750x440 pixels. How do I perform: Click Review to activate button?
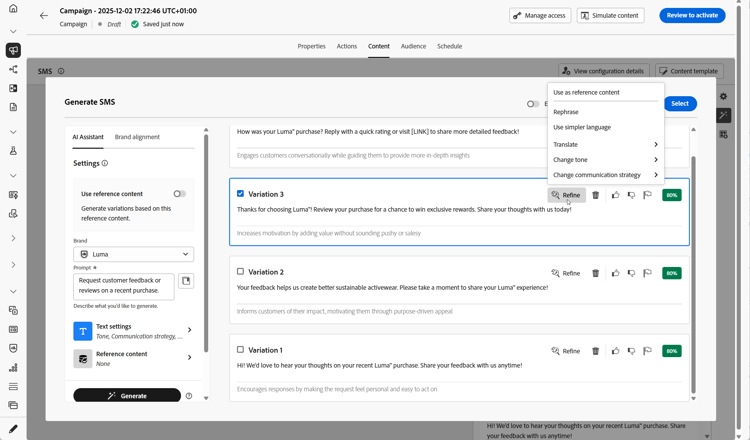tap(692, 15)
